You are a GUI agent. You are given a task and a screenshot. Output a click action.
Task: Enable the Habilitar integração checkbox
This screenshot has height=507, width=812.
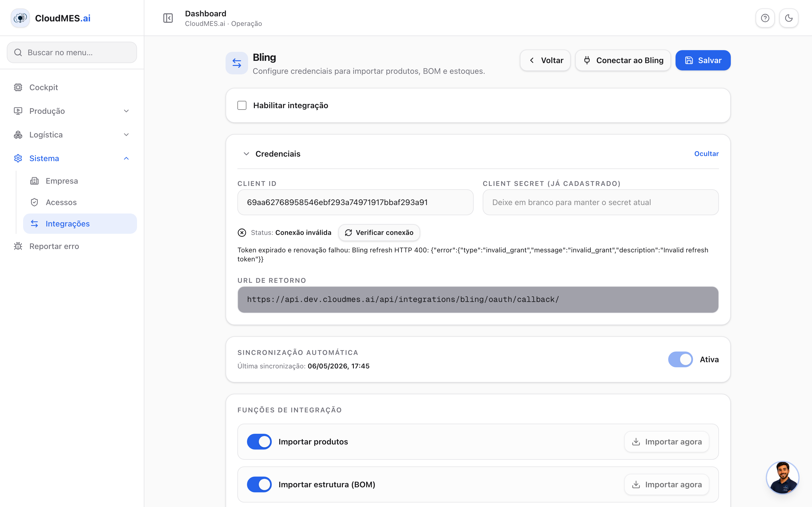point(242,105)
